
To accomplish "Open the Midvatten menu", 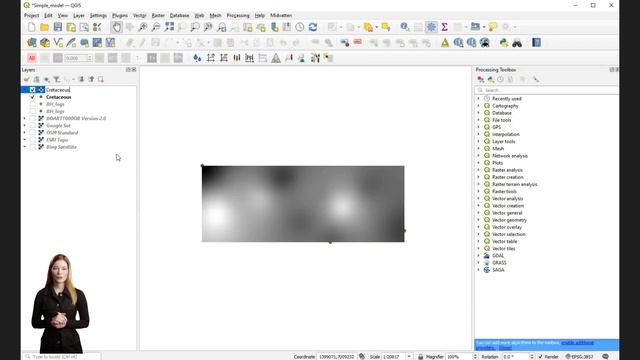I will 281,16.
